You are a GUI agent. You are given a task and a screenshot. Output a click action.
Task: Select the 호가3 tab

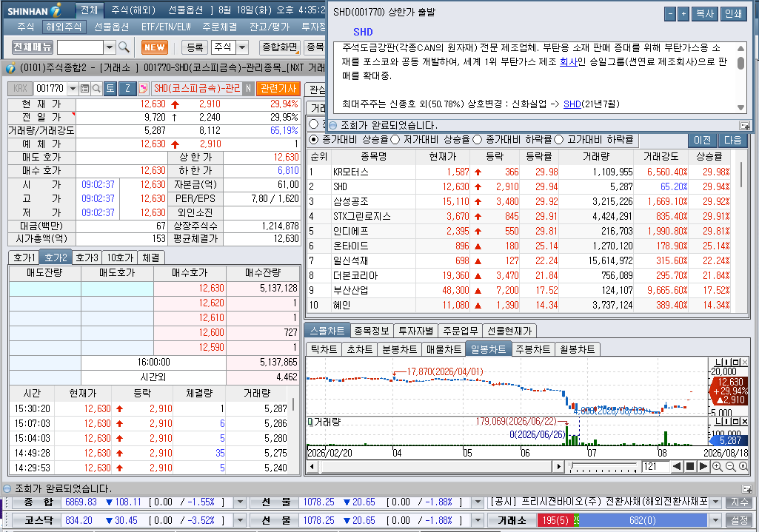point(87,257)
